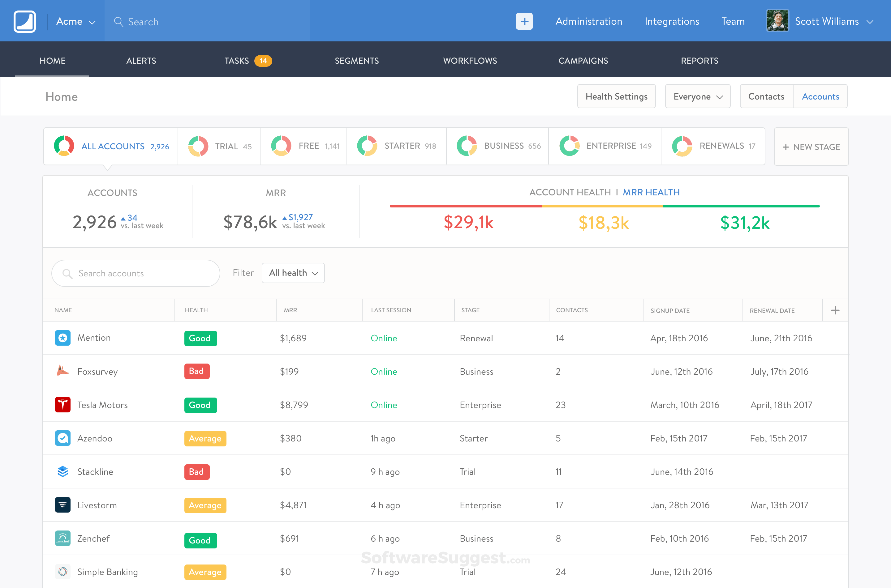This screenshot has width=891, height=588.
Task: Click the Tesla Motors logo icon
Action: coord(63,405)
